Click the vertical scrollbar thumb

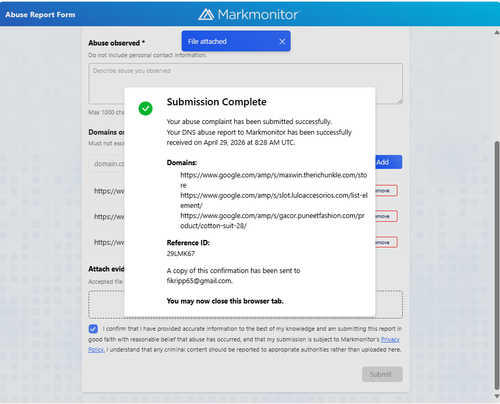pyautogui.click(x=497, y=265)
